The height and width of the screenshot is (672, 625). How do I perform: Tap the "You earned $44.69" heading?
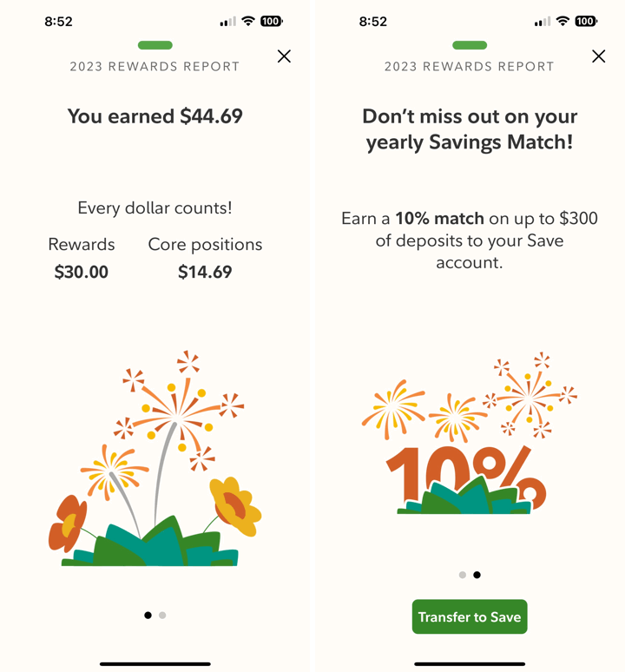155,115
